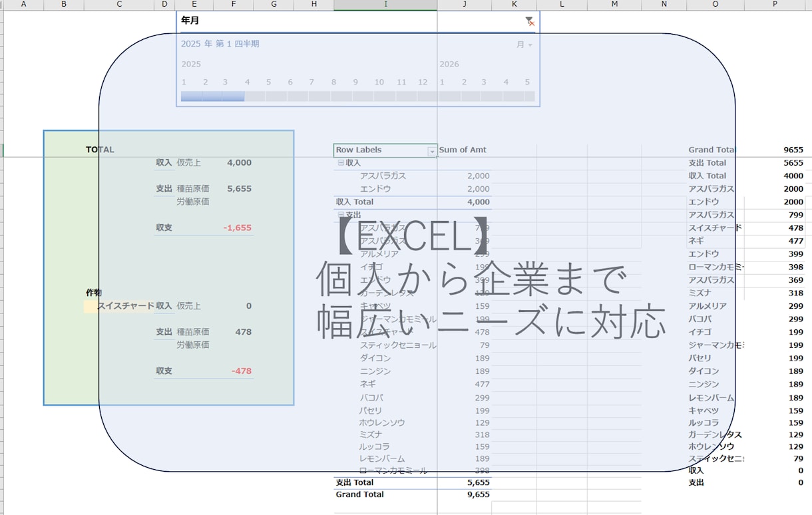
Task: Select the スイスチャード crop selector cell
Action: pos(118,306)
